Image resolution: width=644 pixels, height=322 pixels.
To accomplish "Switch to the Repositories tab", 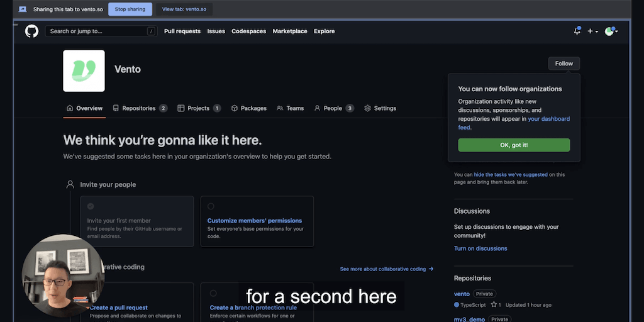I will 140,108.
